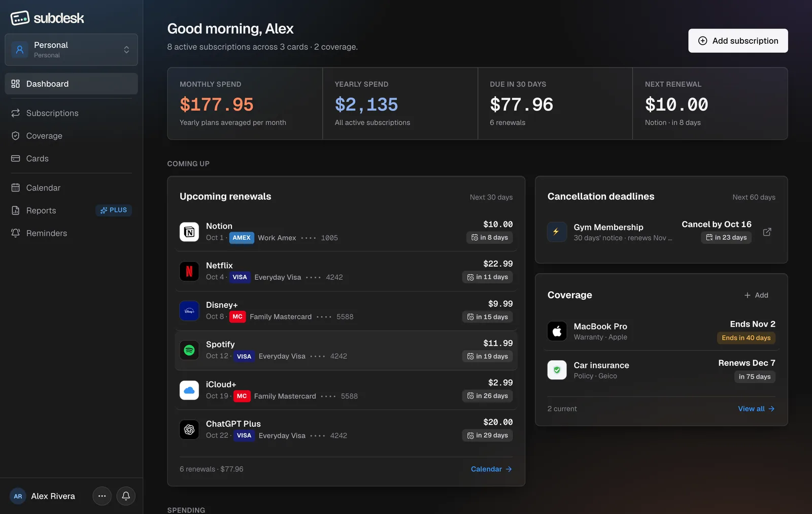The image size is (812, 514).
Task: Click the 'in 19 days' Spotify chip
Action: (x=487, y=357)
